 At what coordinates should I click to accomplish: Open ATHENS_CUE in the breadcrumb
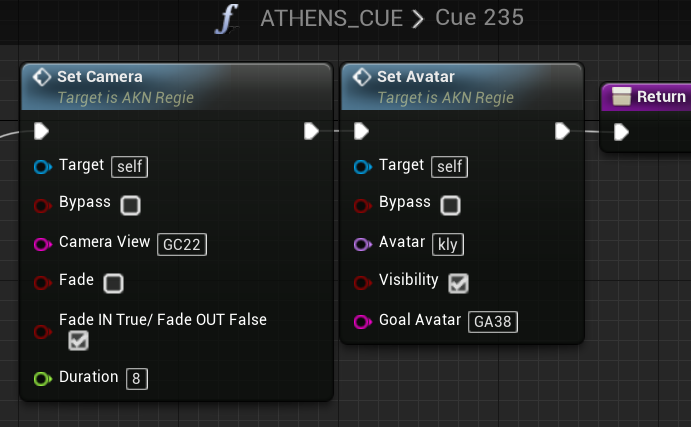pyautogui.click(x=331, y=19)
